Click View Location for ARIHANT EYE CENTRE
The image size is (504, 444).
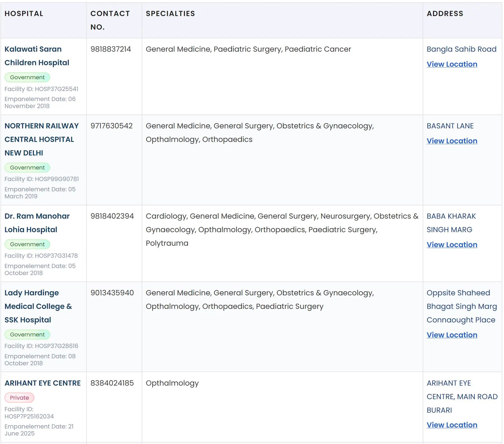[452, 425]
